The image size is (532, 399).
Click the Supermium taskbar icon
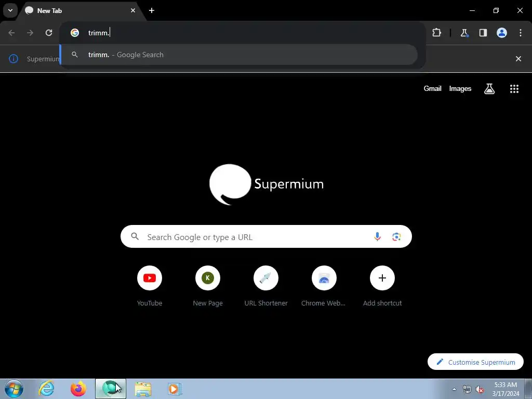tap(111, 389)
